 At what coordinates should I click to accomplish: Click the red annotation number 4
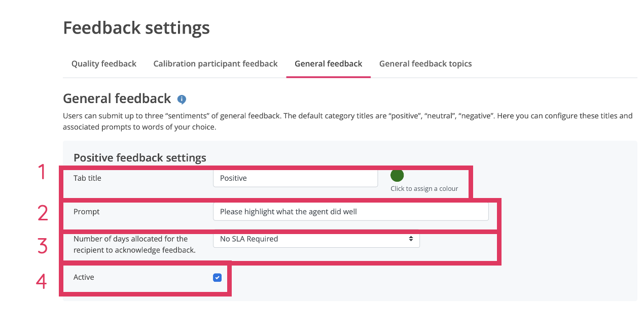tap(42, 281)
